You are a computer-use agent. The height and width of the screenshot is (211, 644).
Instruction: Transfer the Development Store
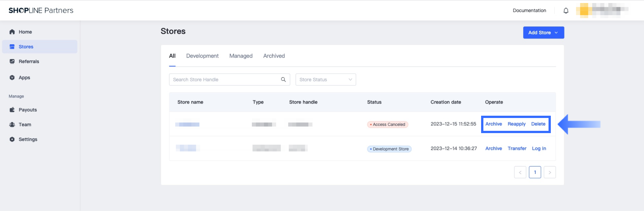[517, 149]
